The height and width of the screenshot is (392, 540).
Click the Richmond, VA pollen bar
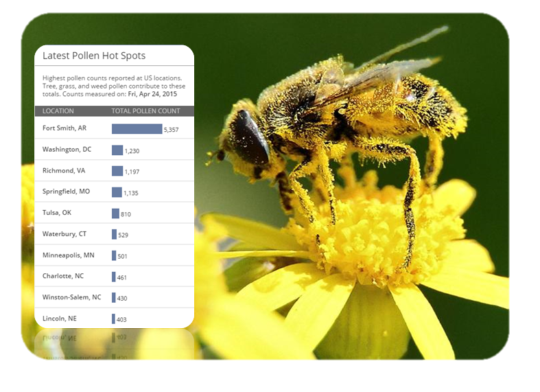tap(117, 171)
